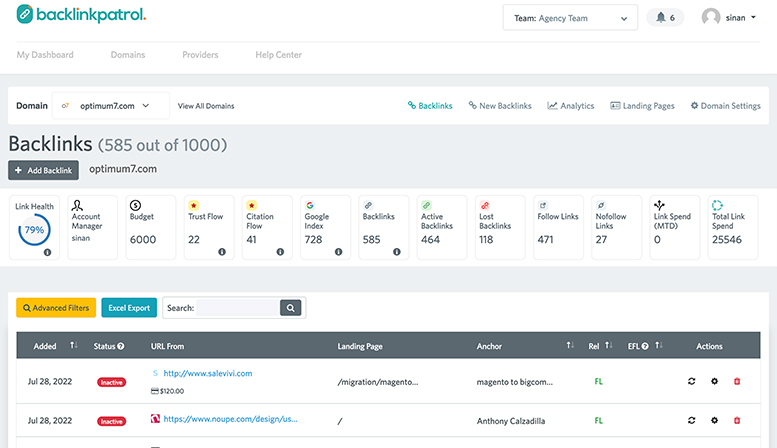
Task: Open the noupe.com design URL link
Action: coord(230,419)
